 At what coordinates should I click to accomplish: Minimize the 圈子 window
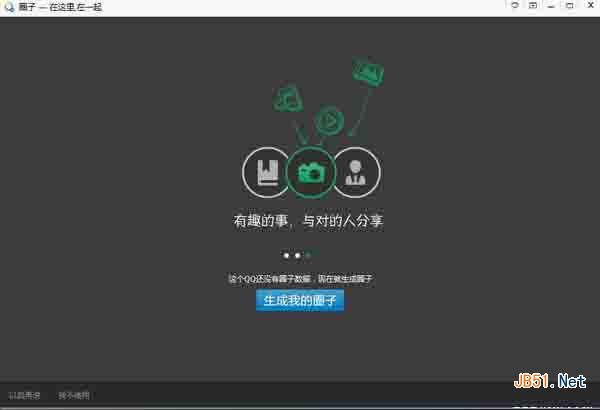(551, 5)
